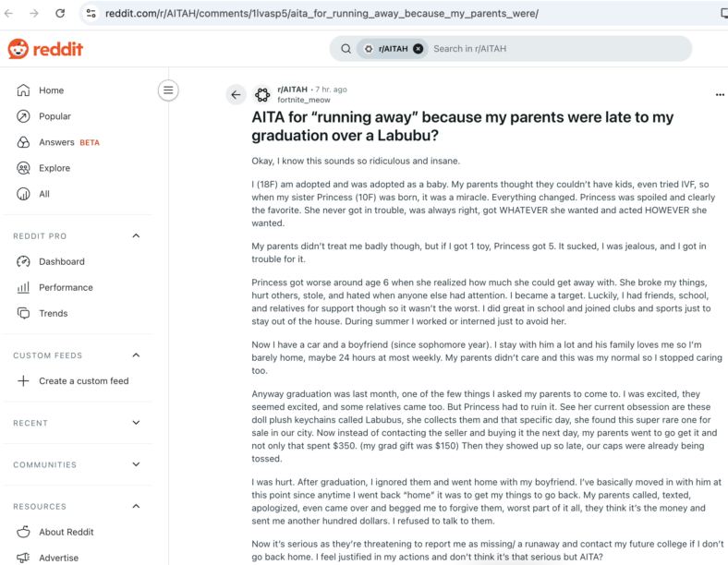Go back using the post back arrow
The image size is (728, 565).
236,95
